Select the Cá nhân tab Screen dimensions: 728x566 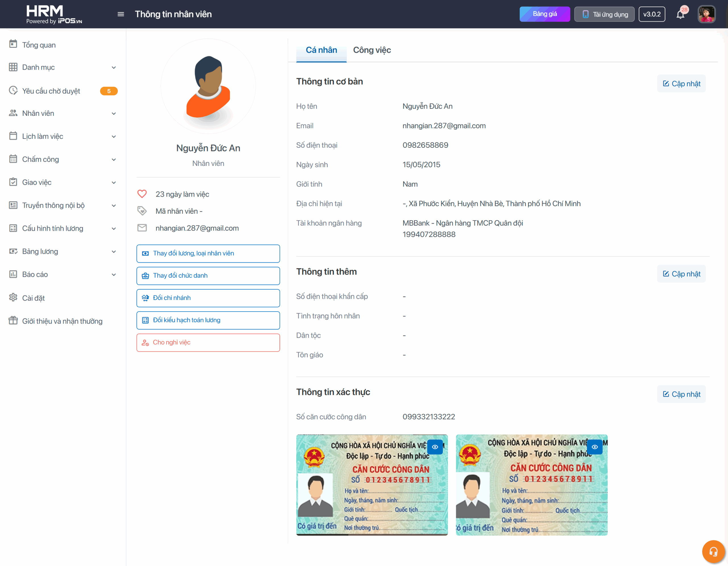[x=321, y=50]
